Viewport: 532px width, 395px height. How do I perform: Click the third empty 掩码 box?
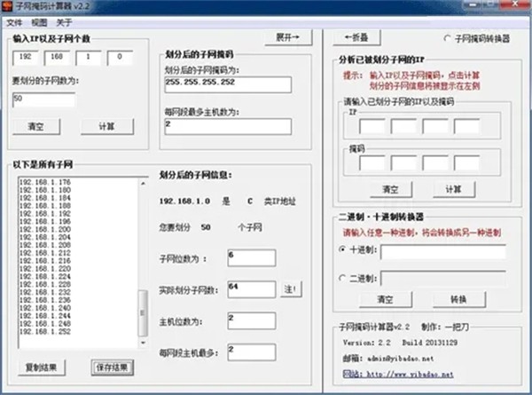pos(435,163)
